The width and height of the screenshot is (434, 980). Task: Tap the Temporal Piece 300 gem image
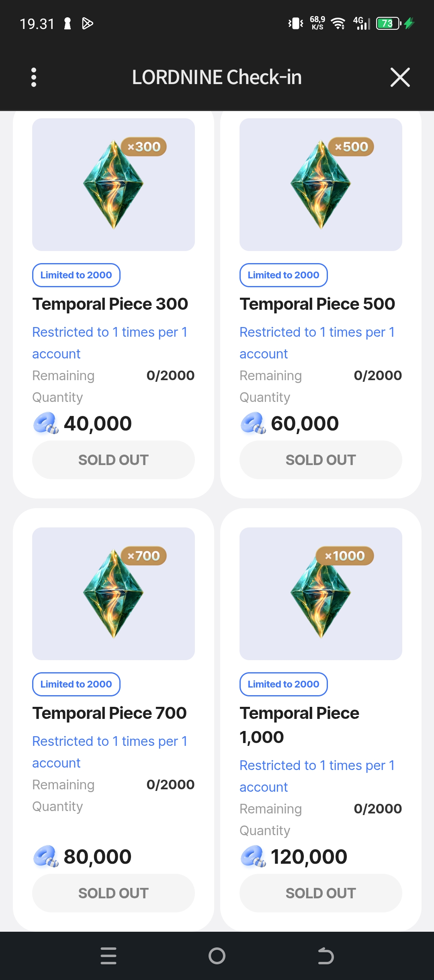click(113, 185)
